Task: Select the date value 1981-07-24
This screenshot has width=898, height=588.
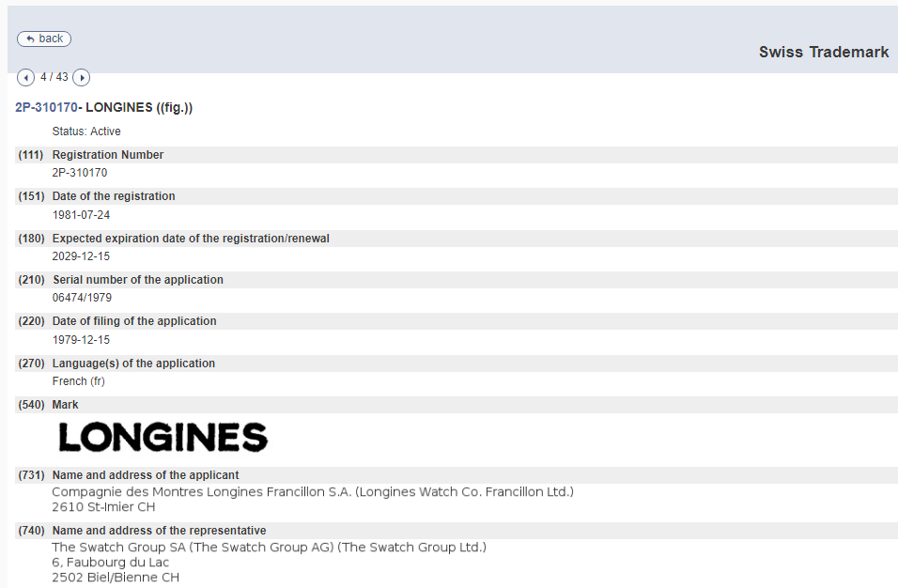Action: click(81, 215)
